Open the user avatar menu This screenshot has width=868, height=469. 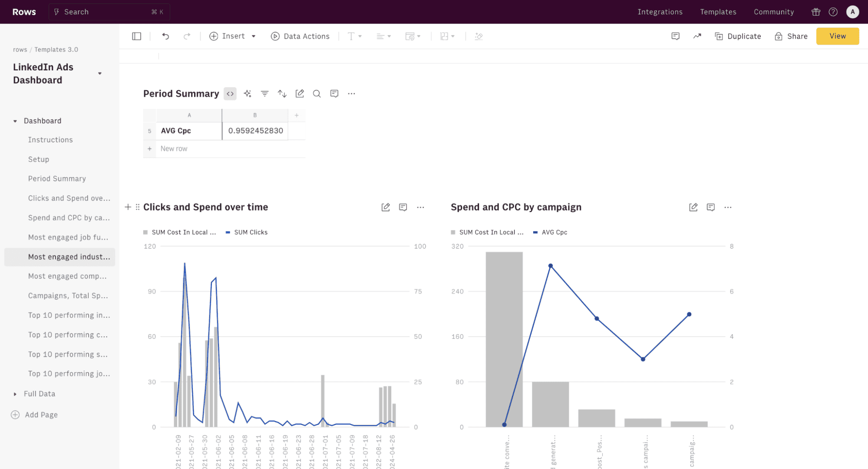[x=852, y=12]
